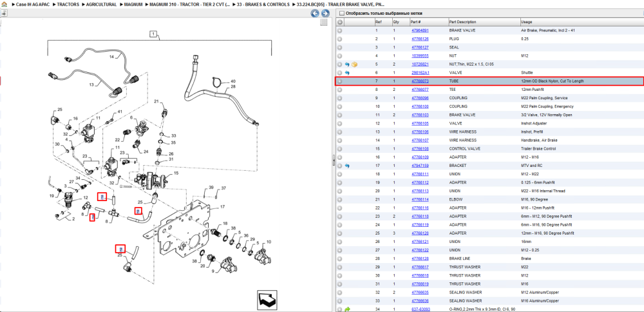Open part link for Ref 7 TUBE
This screenshot has height=312, width=644.
pyautogui.click(x=420, y=81)
